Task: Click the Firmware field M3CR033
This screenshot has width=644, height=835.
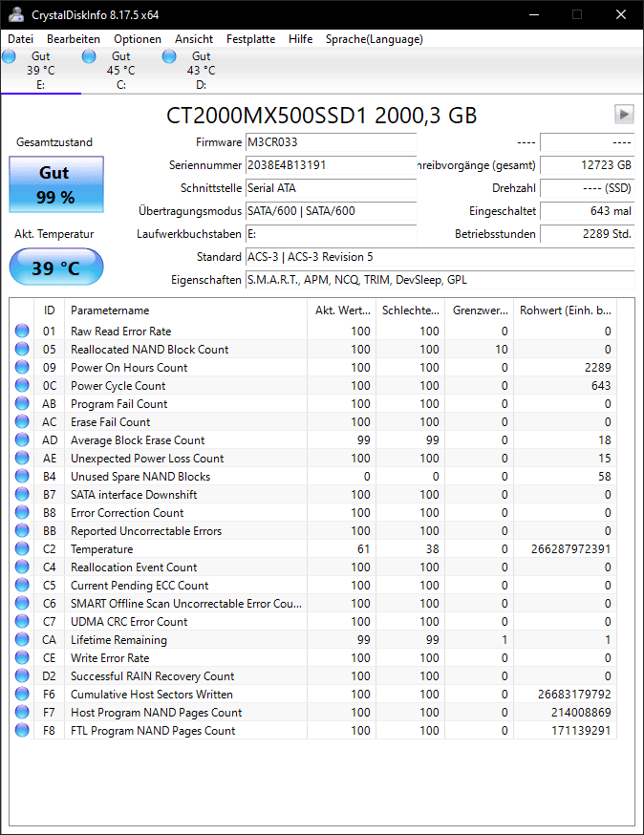Action: click(x=331, y=142)
